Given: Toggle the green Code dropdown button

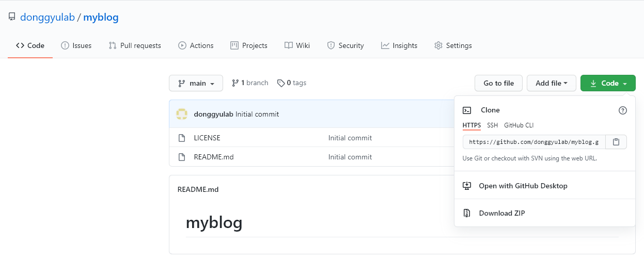Looking at the screenshot, I should [x=608, y=83].
